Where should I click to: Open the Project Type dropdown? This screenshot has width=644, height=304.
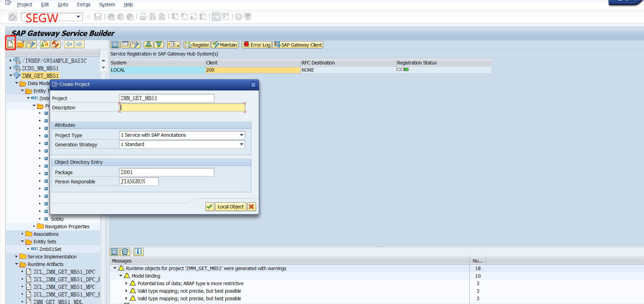pyautogui.click(x=241, y=135)
